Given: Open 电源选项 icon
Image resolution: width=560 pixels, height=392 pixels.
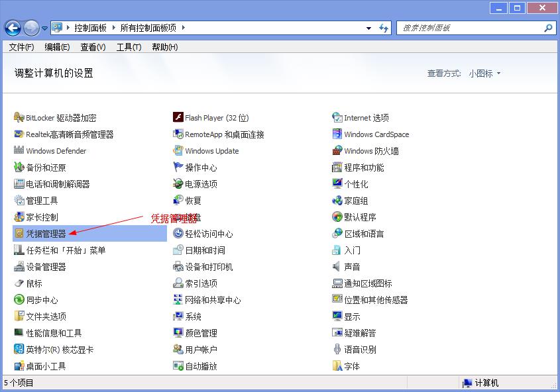Looking at the screenshot, I should tap(178, 183).
